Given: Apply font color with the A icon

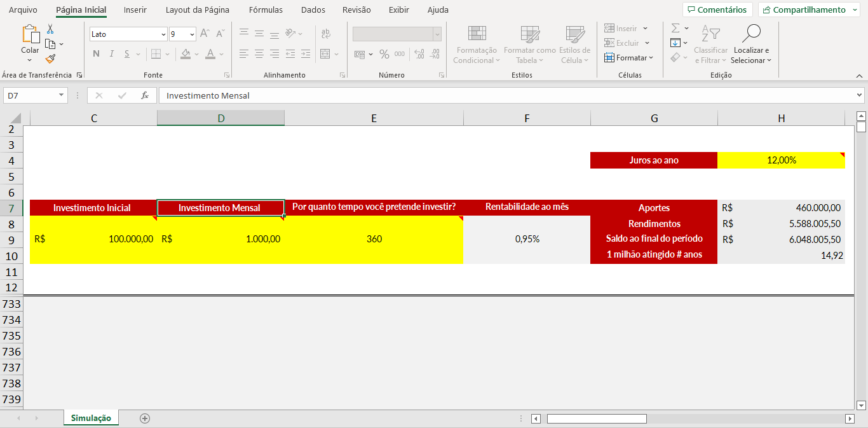Looking at the screenshot, I should pos(210,54).
